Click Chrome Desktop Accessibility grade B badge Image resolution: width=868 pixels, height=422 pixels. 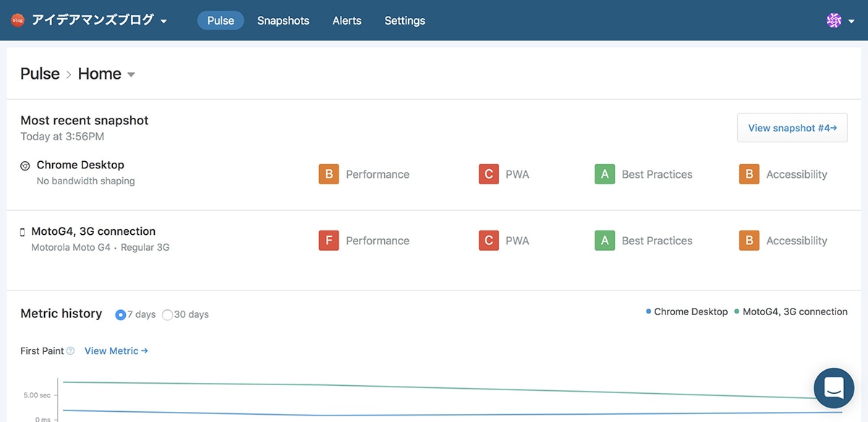pyautogui.click(x=749, y=174)
